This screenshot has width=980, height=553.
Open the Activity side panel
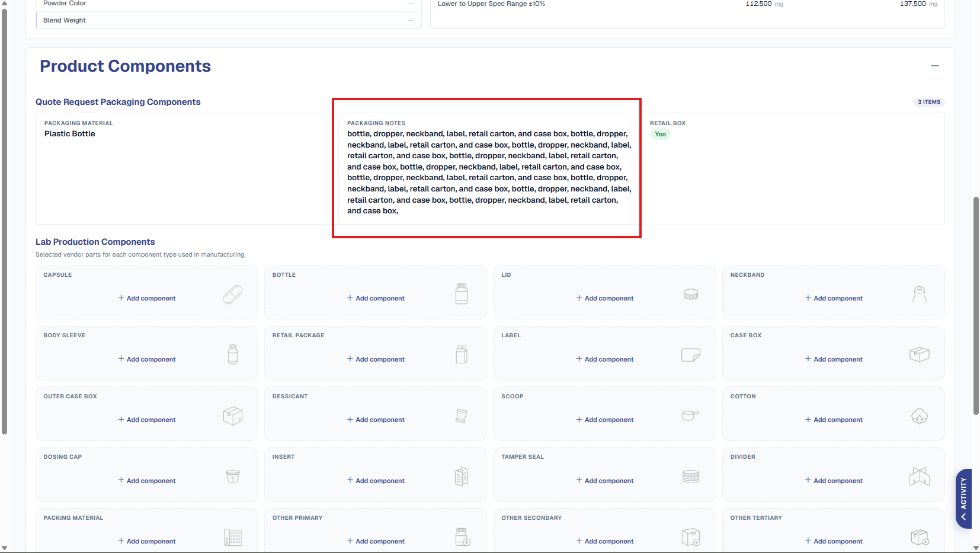tap(963, 498)
